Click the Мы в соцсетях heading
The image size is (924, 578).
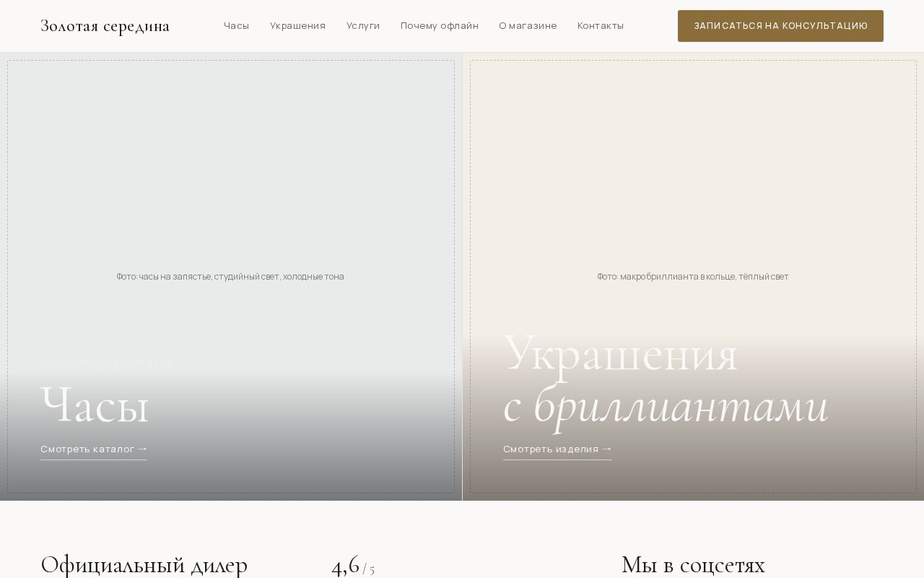point(693,565)
